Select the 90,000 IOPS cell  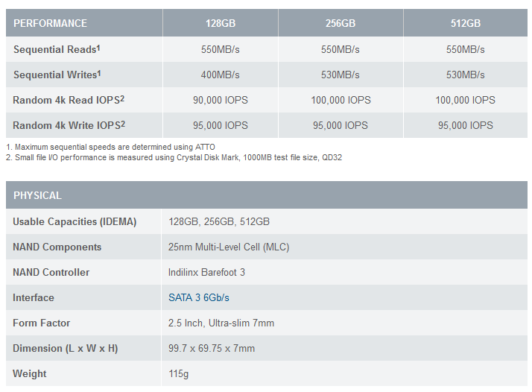coord(221,100)
